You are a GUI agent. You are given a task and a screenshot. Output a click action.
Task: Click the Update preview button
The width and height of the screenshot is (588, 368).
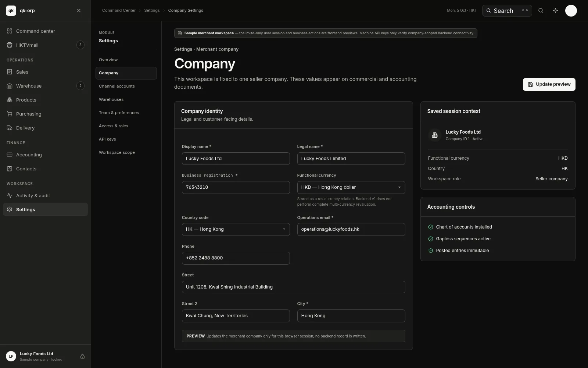point(549,84)
